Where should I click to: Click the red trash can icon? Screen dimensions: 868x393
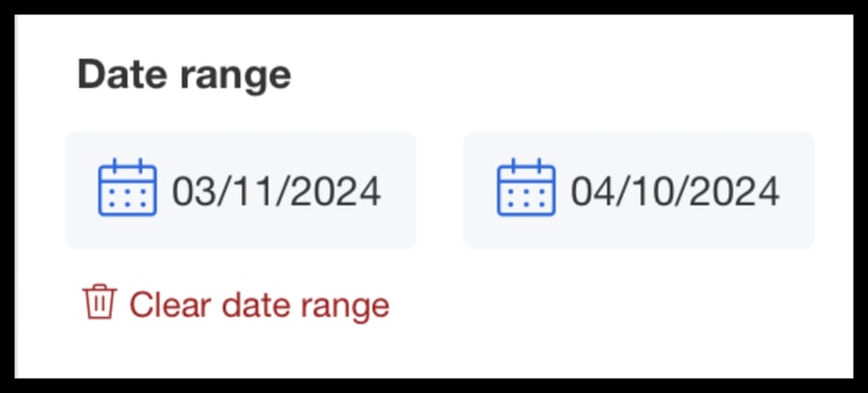tap(98, 303)
